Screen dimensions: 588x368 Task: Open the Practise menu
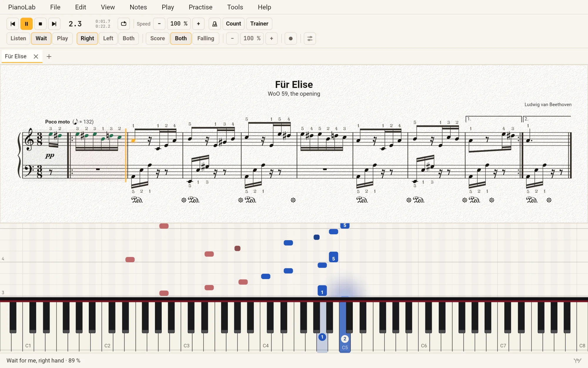coord(201,7)
